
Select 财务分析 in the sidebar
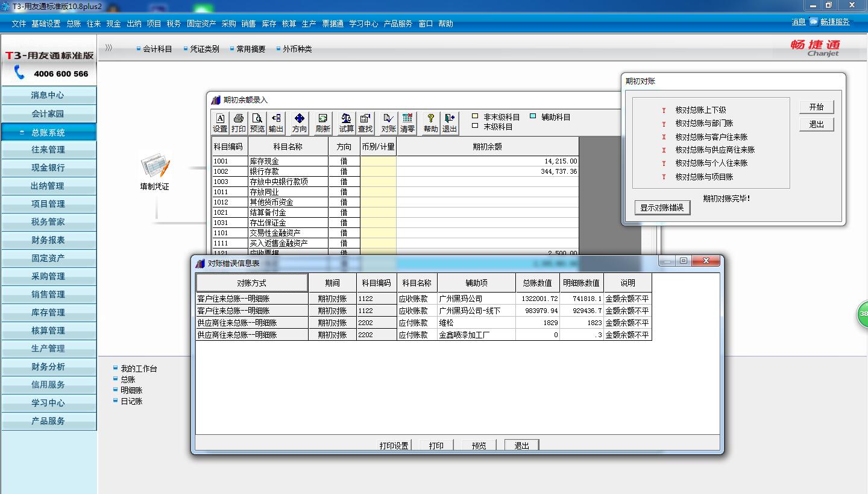[x=48, y=367]
